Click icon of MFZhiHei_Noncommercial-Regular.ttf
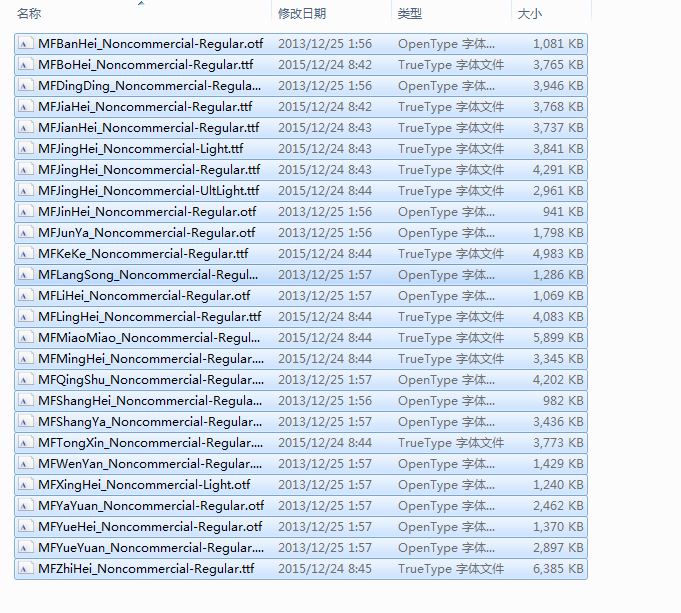Image resolution: width=681 pixels, height=613 pixels. (26, 569)
